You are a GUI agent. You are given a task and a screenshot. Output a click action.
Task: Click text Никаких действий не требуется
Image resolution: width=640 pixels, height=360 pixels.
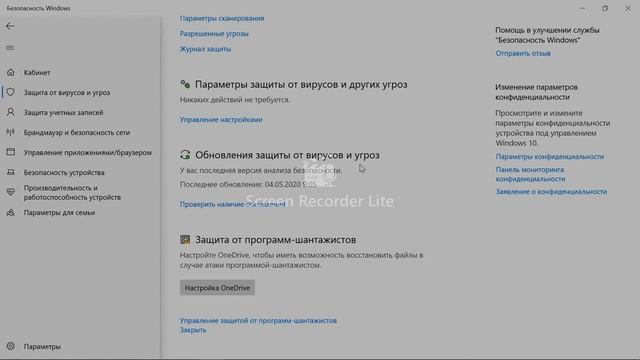tap(235, 100)
